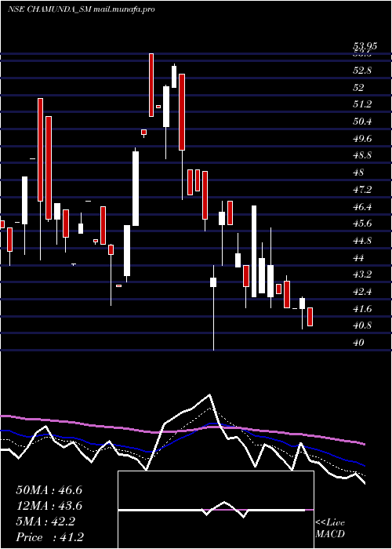
Task: Click the 51.2 price axis label
Action: click(361, 104)
